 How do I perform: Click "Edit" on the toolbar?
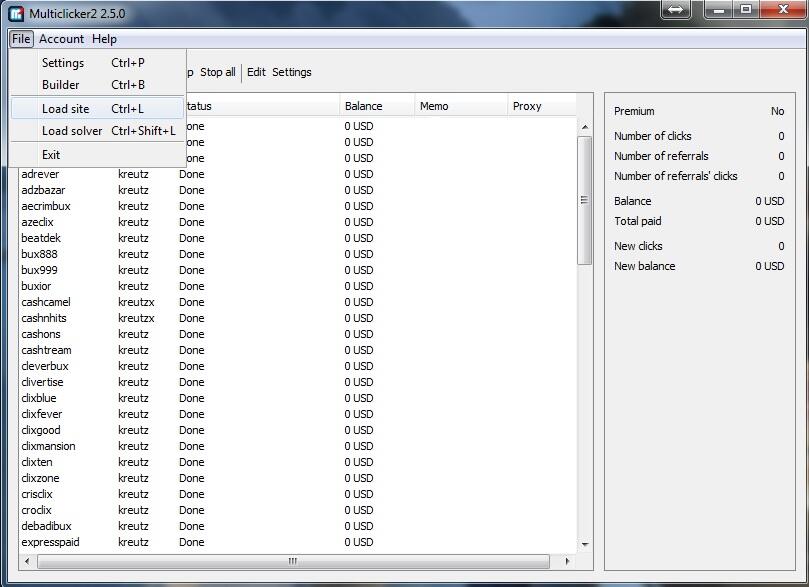(x=255, y=72)
